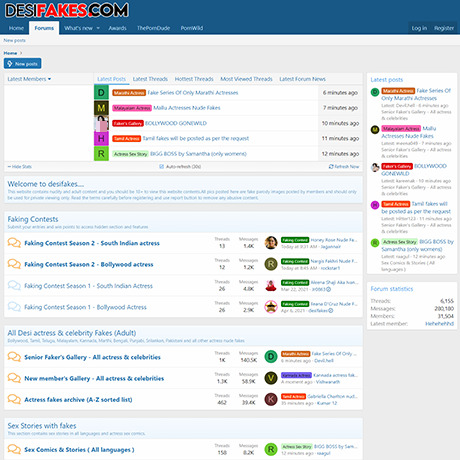Select Awards in the navigation bar

[117, 28]
